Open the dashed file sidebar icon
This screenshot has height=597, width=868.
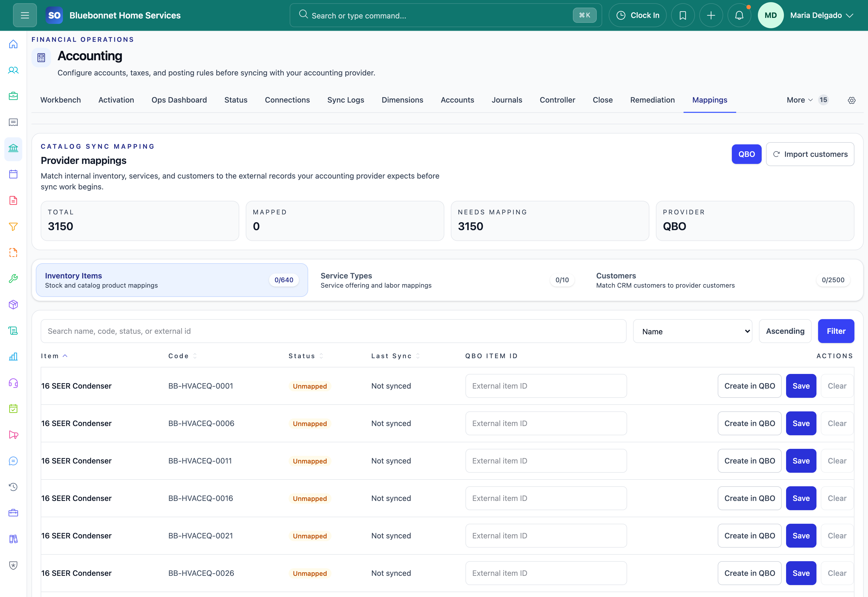[x=14, y=252]
